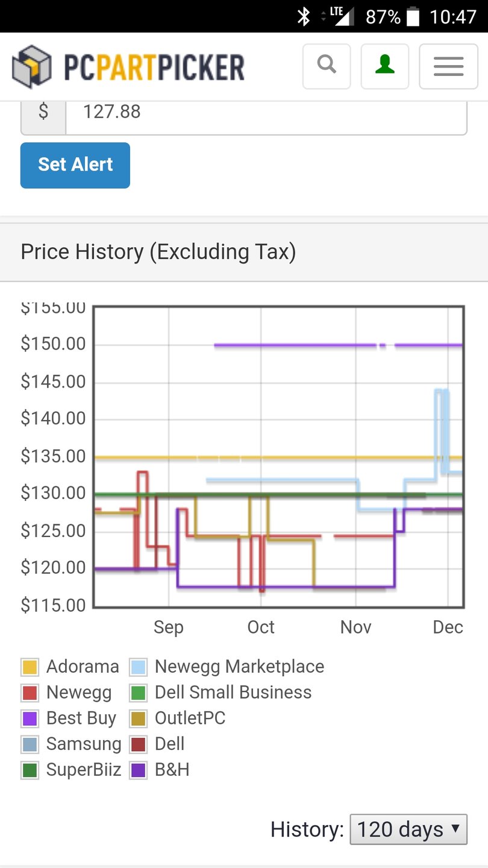Tap the battery icon in status bar

(413, 16)
